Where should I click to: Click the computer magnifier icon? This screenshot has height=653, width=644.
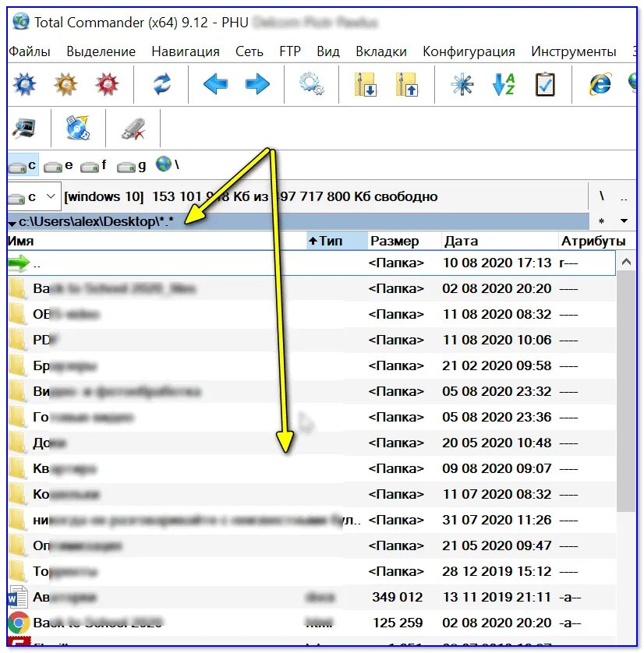25,129
